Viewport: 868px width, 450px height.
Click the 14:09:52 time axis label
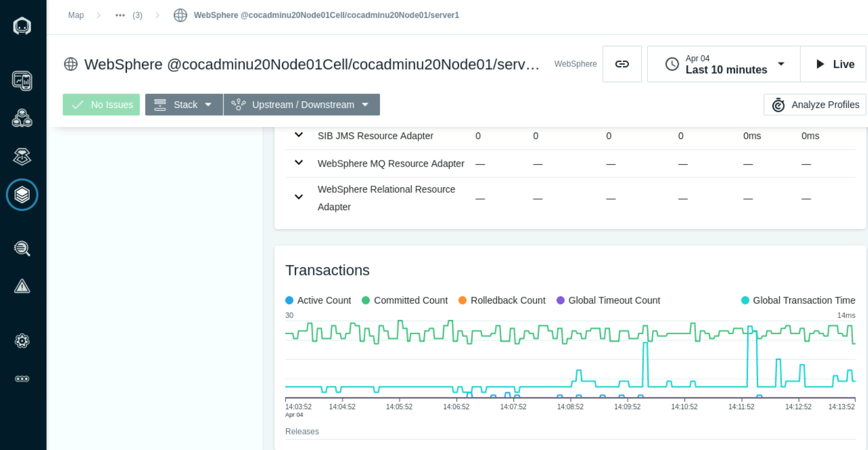coord(627,407)
